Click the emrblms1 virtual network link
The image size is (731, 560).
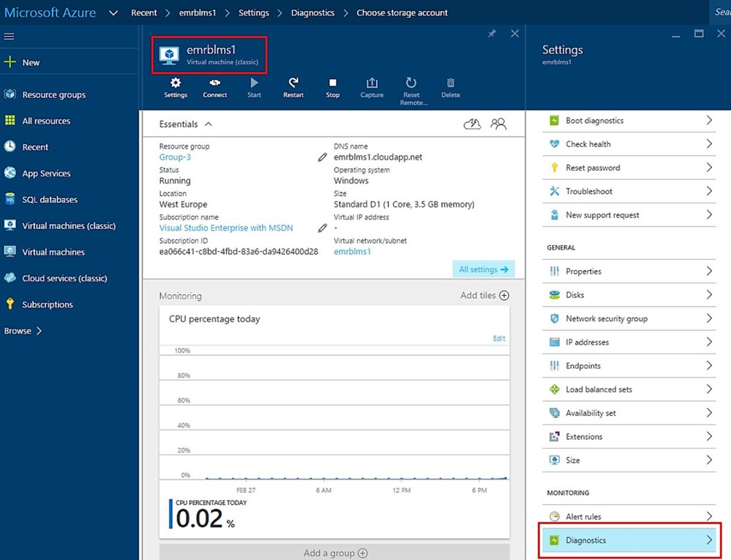coord(352,252)
